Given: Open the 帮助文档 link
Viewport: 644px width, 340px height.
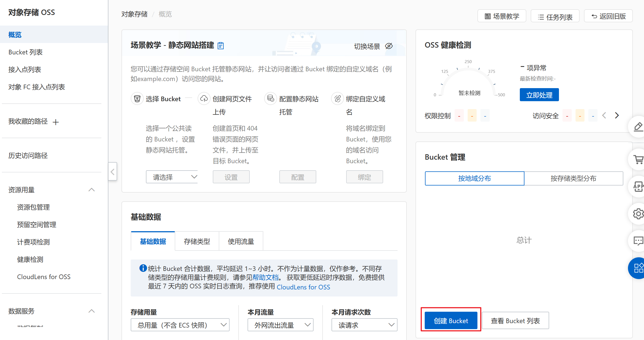Looking at the screenshot, I should click(x=265, y=277).
